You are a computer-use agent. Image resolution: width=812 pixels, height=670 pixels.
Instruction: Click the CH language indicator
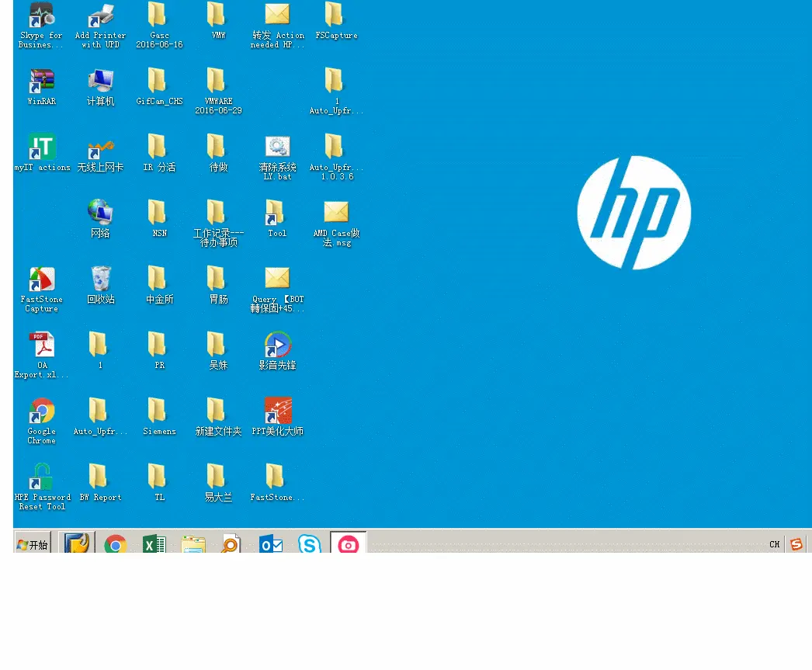[x=774, y=544]
